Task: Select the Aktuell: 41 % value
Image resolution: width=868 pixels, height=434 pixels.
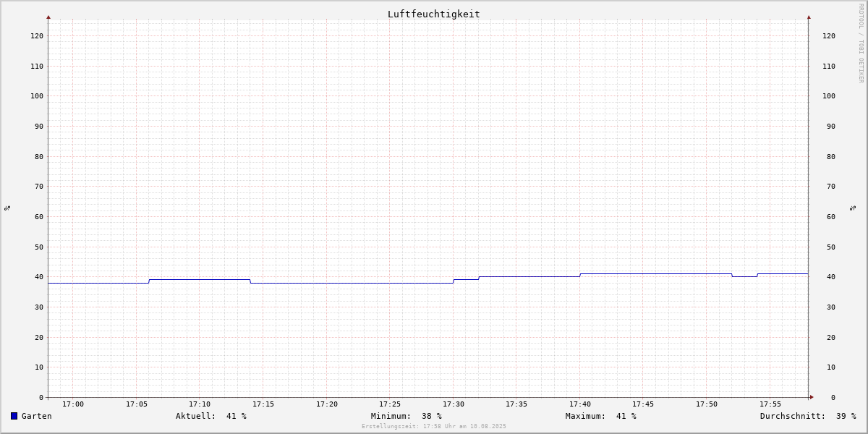Action: click(x=211, y=416)
